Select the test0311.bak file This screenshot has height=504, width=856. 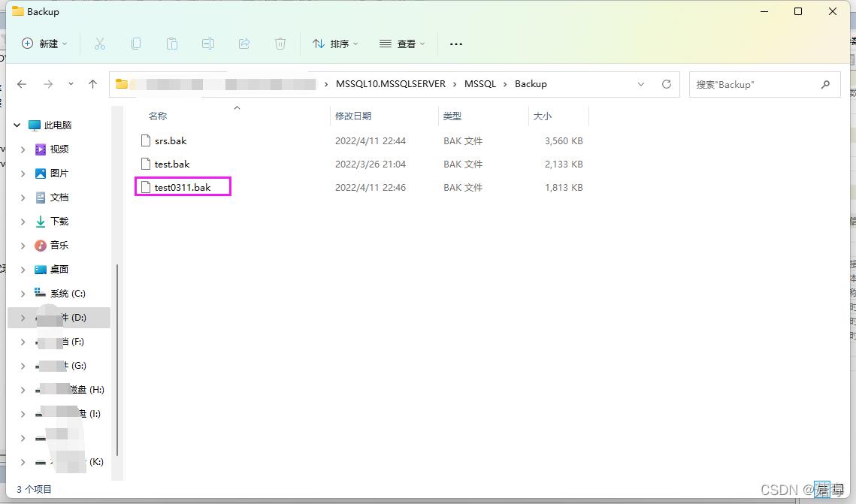tap(182, 187)
